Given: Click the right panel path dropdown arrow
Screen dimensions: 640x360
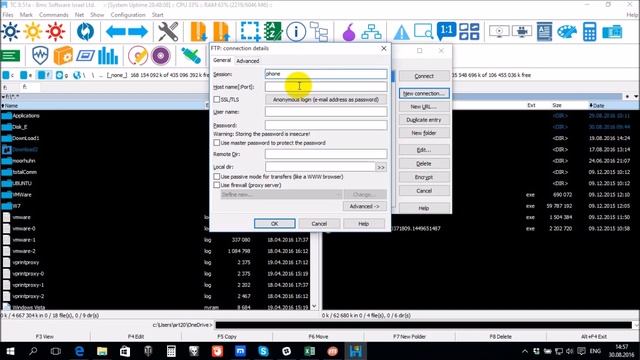Looking at the screenshot, I should [x=636, y=97].
